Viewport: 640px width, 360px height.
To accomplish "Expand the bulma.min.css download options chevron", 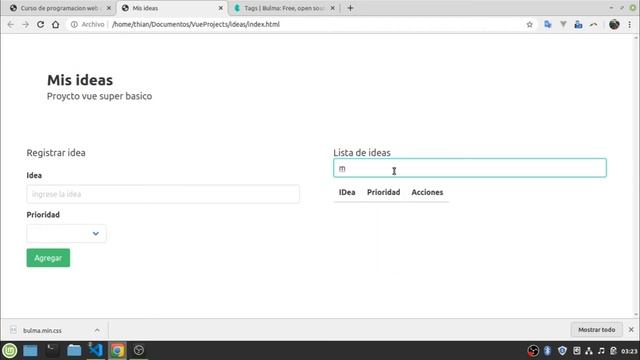I will point(97,330).
